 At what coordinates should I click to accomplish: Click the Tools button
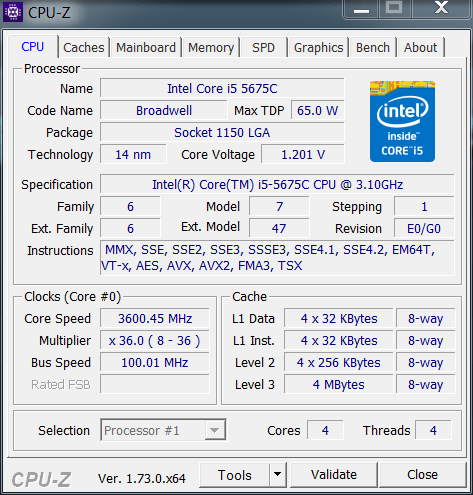(x=235, y=475)
